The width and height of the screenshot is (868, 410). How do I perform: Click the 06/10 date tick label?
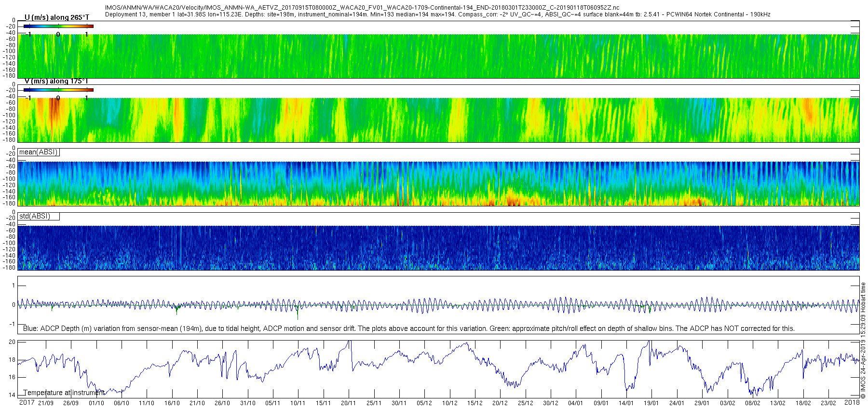coord(122,403)
